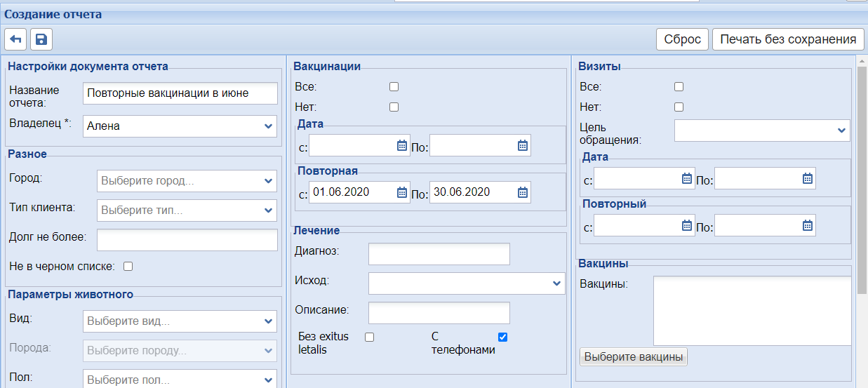Click the save floppy disk icon
Image resolution: width=868 pixels, height=388 pixels.
(41, 39)
